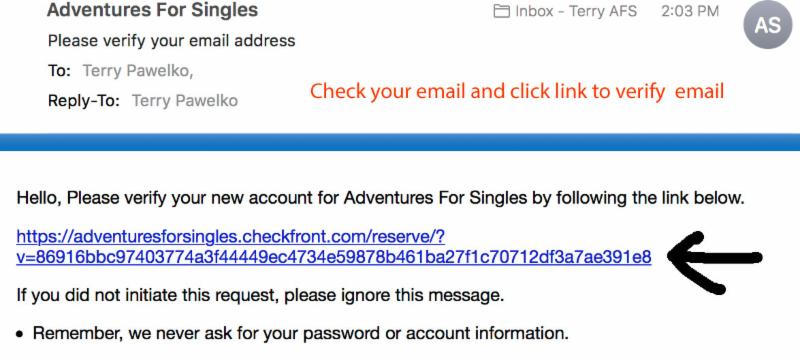Select Terry Pawelko in the To field

click(x=138, y=71)
